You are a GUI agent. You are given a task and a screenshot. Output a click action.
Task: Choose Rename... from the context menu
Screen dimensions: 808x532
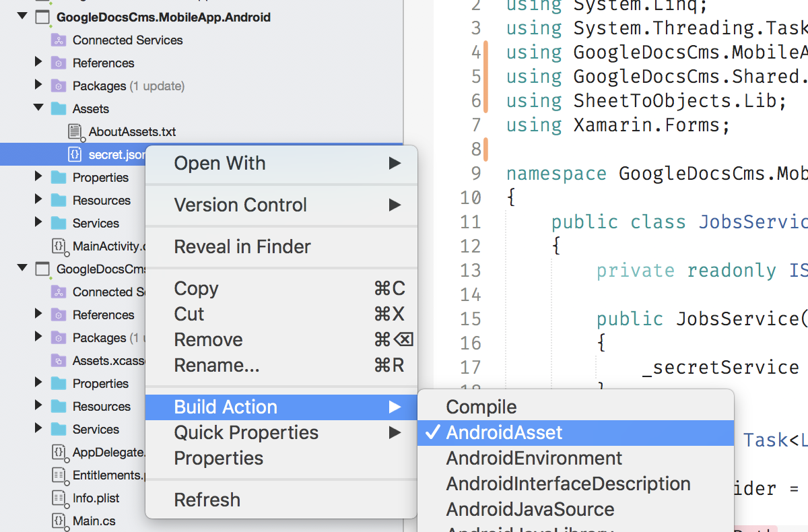click(281, 366)
